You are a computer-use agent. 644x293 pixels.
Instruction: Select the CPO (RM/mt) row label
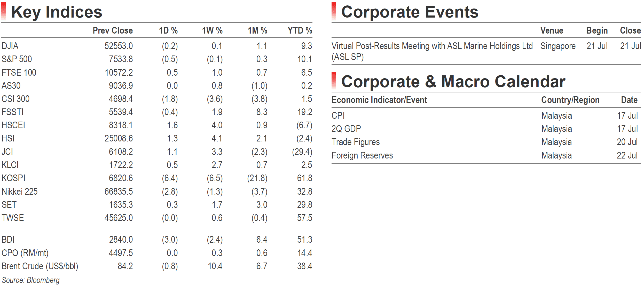point(25,253)
